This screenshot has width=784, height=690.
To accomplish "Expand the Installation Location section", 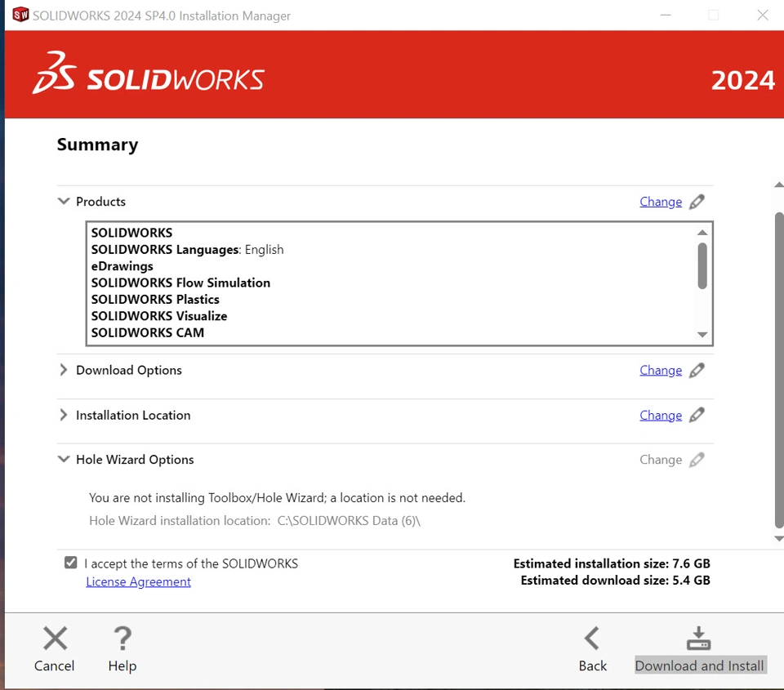I will pyautogui.click(x=63, y=415).
